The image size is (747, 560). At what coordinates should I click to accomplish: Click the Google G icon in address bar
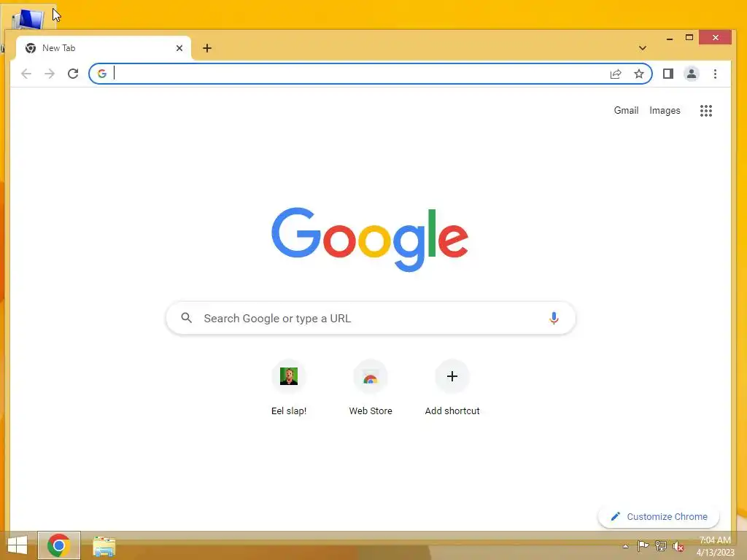point(102,74)
